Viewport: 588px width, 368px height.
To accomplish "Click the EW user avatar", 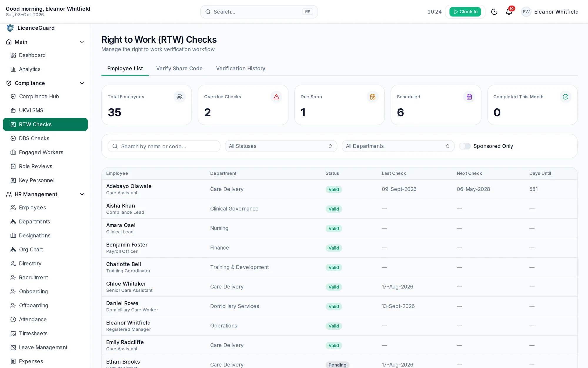I will pyautogui.click(x=526, y=12).
